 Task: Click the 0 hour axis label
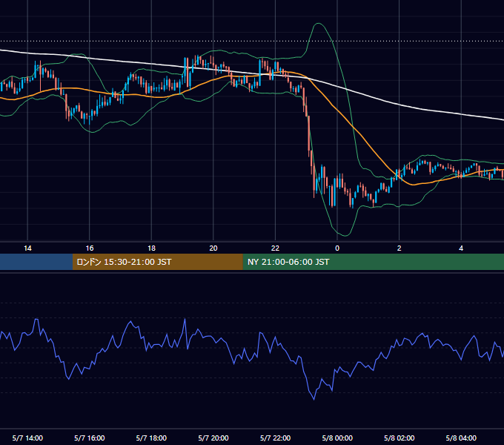337,248
